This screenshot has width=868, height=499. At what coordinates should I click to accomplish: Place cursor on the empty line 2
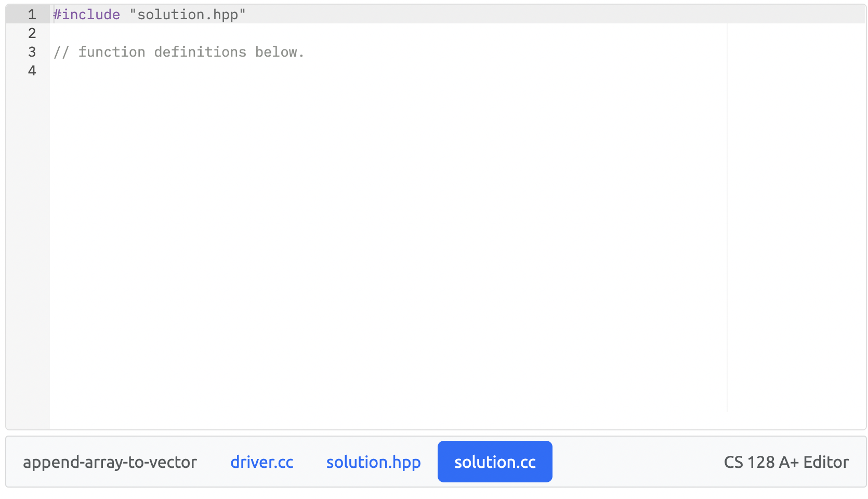click(156, 33)
